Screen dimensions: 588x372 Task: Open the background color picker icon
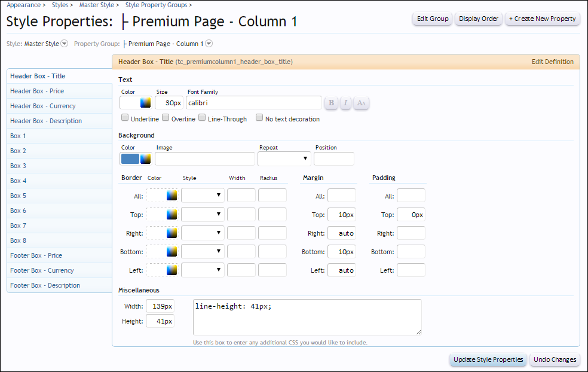pos(145,158)
